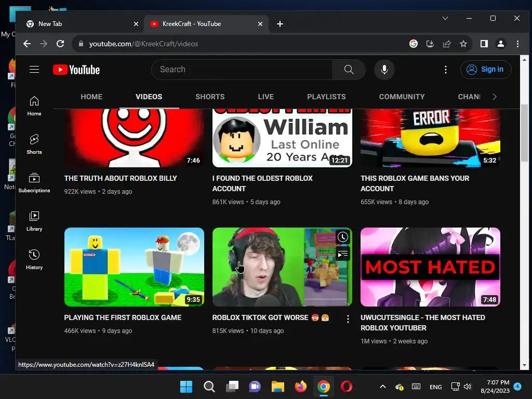Screen dimensions: 532x399
Task: Go forward in browser history
Action: pos(44,44)
